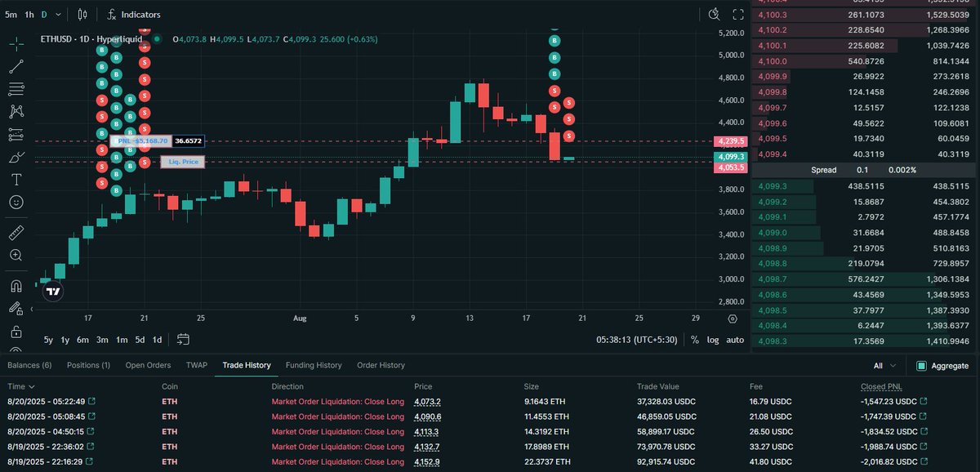Open the Balances (6) tab
Image resolution: width=980 pixels, height=472 pixels.
[30, 365]
